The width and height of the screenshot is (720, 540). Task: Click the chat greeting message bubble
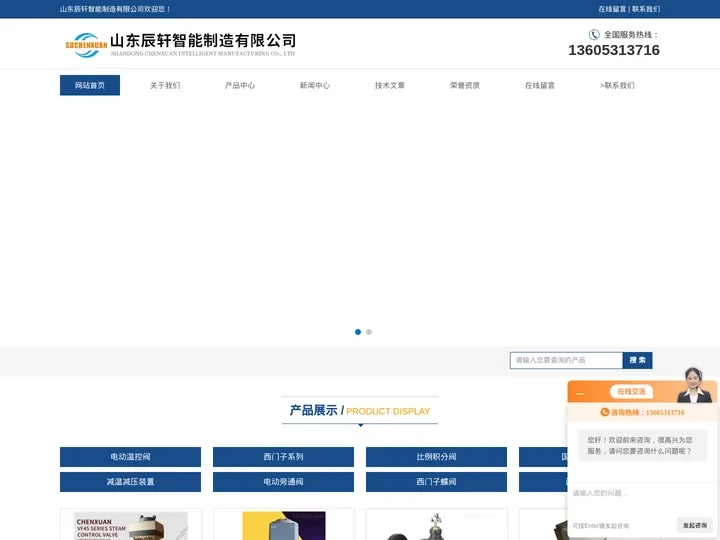(642, 445)
